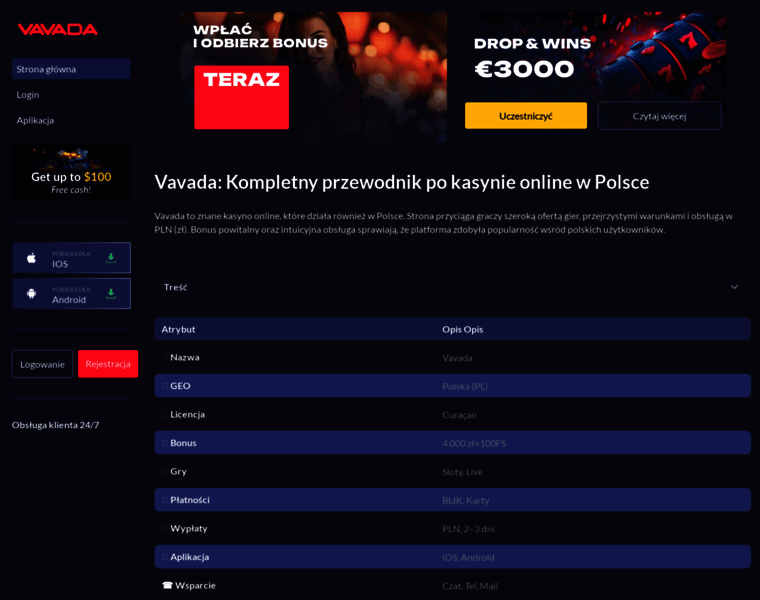Click the Atrybut column header
760x600 pixels.
point(178,329)
